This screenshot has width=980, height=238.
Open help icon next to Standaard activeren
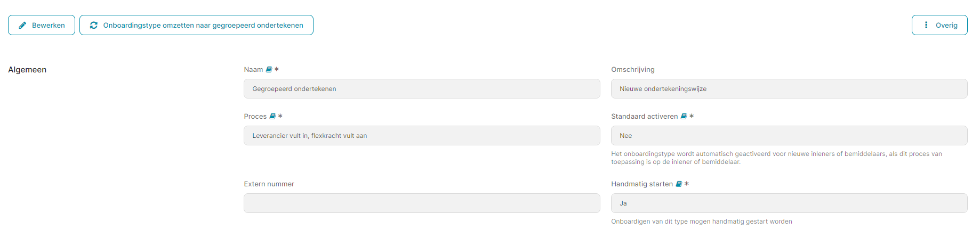coord(684,117)
